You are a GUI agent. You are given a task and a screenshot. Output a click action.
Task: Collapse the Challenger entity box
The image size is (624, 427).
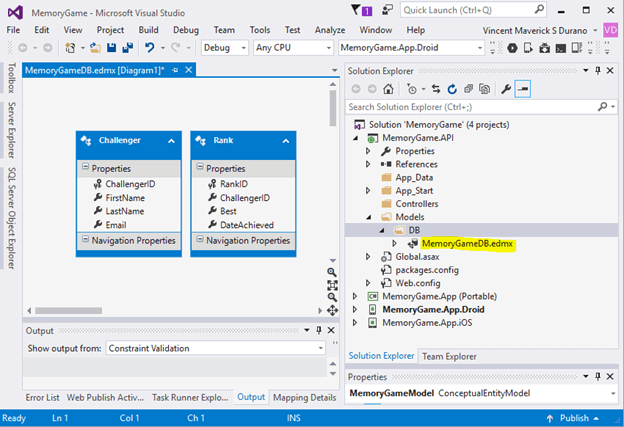(172, 141)
